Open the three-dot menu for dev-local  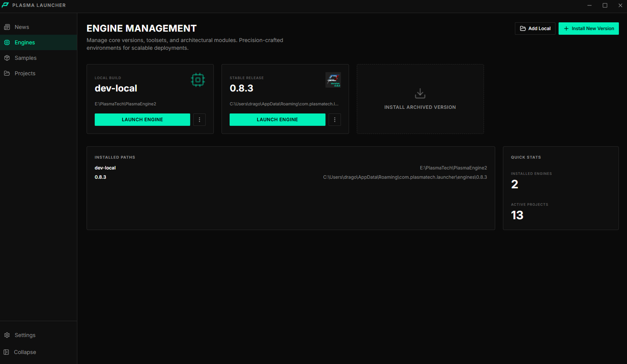point(199,120)
